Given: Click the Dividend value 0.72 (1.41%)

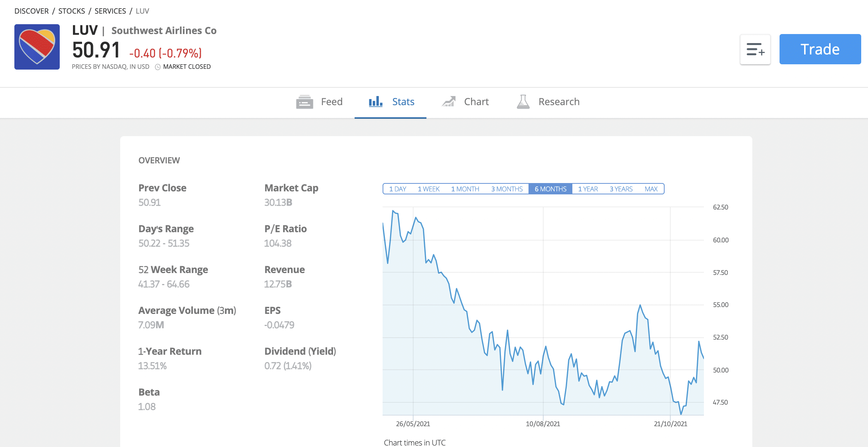Looking at the screenshot, I should point(288,366).
